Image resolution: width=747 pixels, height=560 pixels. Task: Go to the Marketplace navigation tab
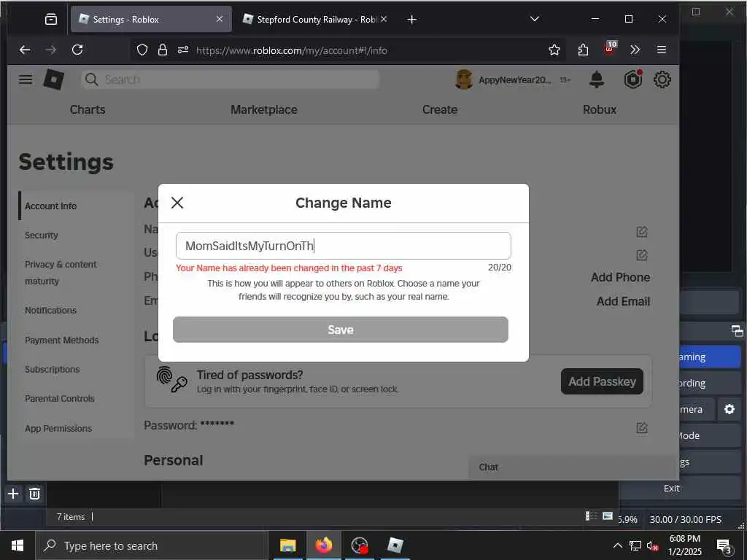[264, 109]
